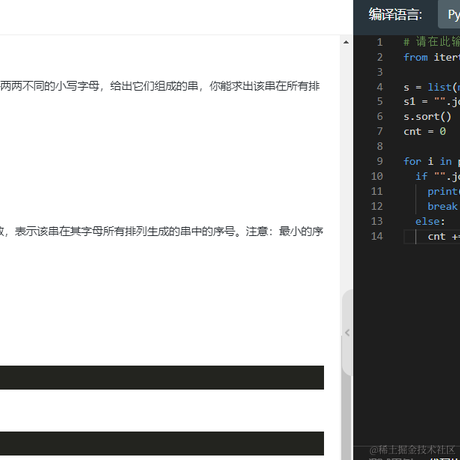Click code line number 1

pyautogui.click(x=380, y=42)
